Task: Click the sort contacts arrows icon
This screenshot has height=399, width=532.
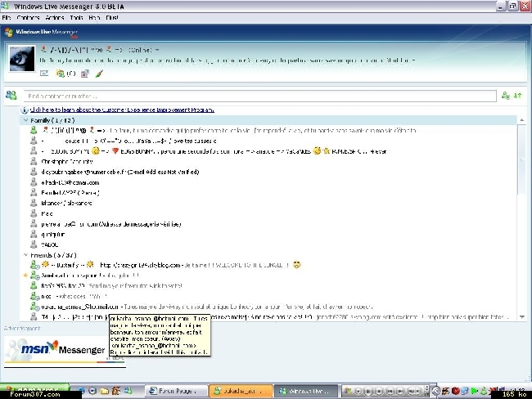Action: pos(517,96)
